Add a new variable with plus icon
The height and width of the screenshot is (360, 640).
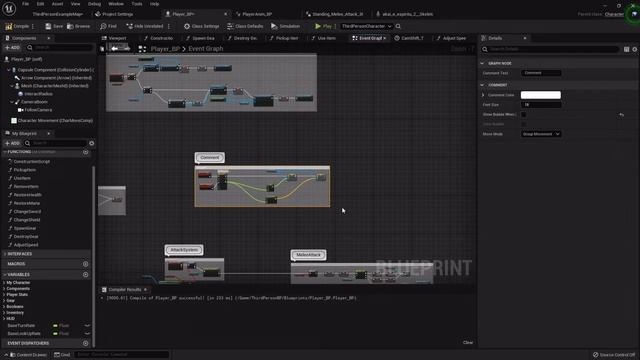pyautogui.click(x=86, y=275)
